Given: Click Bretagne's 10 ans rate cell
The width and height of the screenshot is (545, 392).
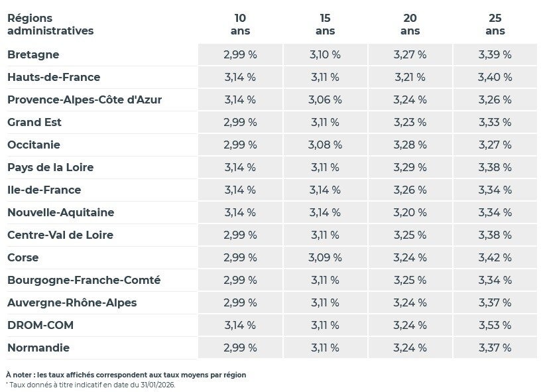Looking at the screenshot, I should pyautogui.click(x=240, y=54).
